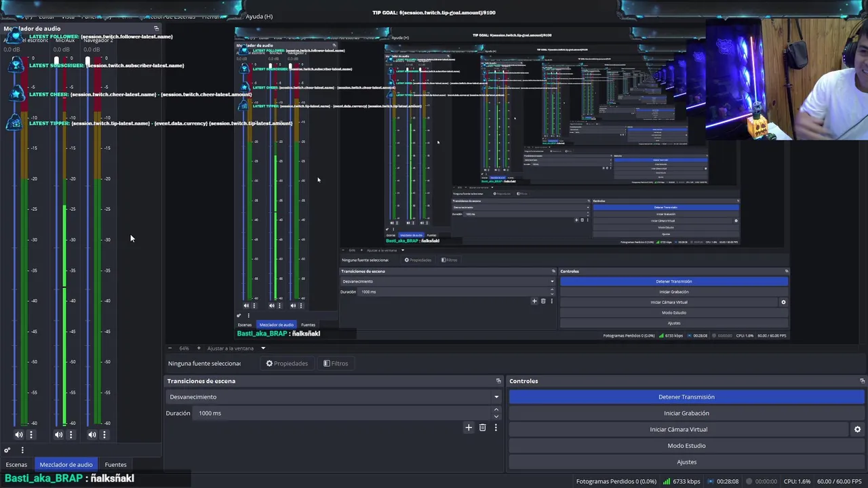Open source Propiedades
Viewport: 868px width, 488px height.
pyautogui.click(x=286, y=363)
